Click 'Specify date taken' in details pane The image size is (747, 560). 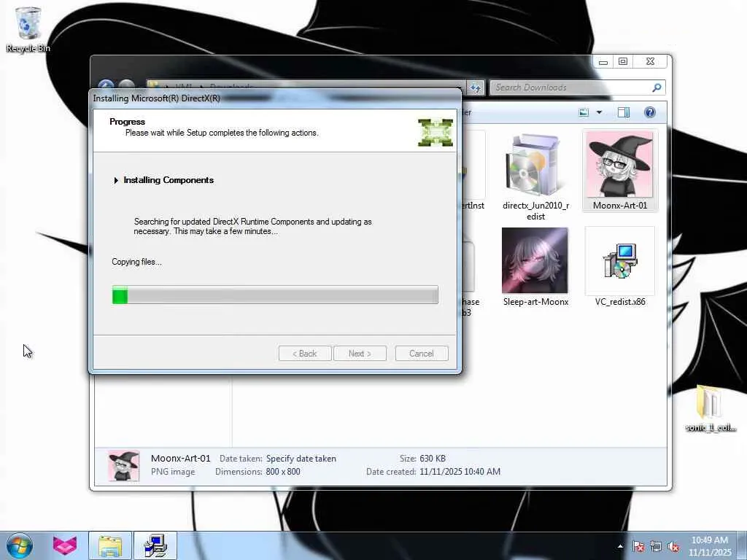coord(301,459)
